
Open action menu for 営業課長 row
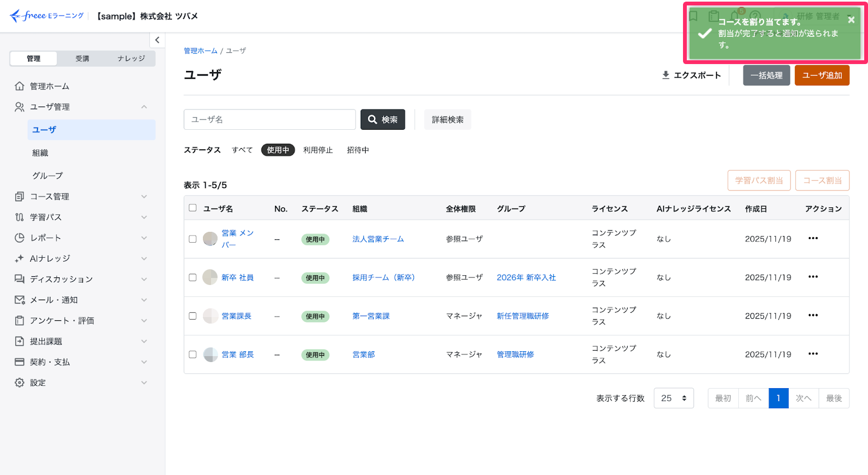tap(813, 315)
